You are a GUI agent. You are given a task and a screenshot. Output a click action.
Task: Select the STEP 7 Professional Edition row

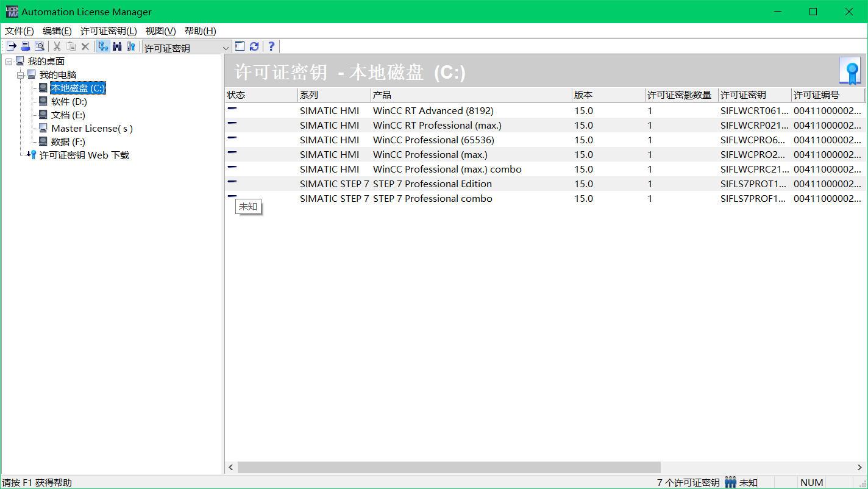[x=432, y=184]
